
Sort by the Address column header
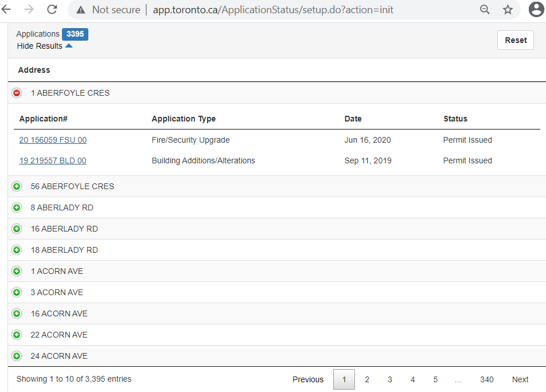[34, 70]
